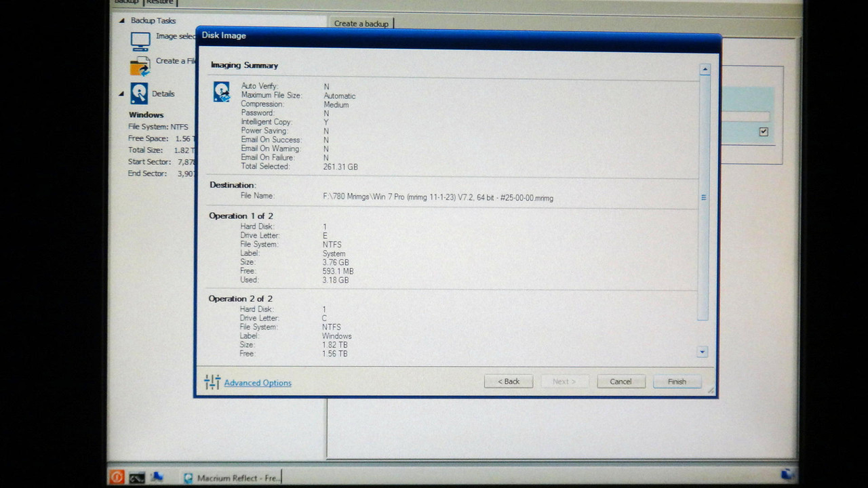Click the Imaging Summary heading
This screenshot has height=488, width=868.
[x=244, y=66]
